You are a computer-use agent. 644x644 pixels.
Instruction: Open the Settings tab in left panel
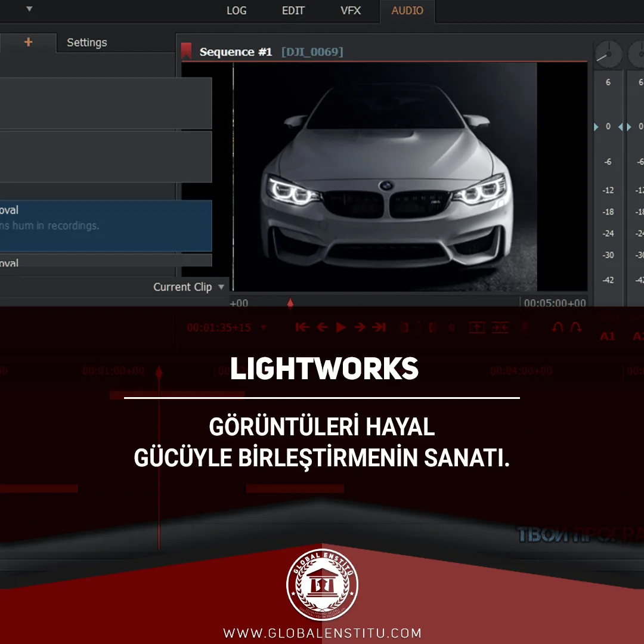click(x=87, y=42)
